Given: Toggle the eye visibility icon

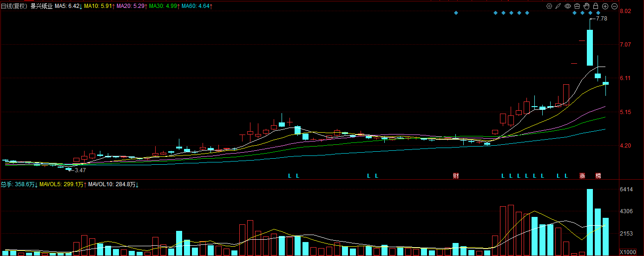Looking at the screenshot, I should pyautogui.click(x=568, y=6).
